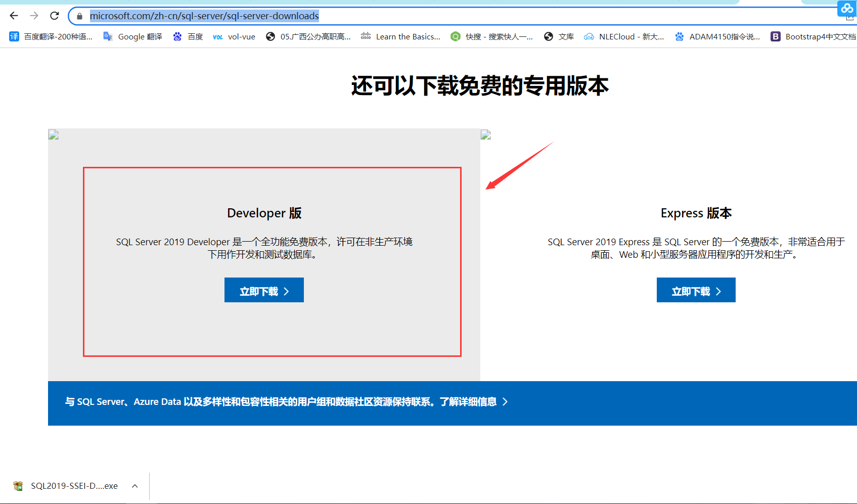Screen dimensions: 857x504
Task: Download Express edition with 立即下载 button
Action: (x=696, y=290)
